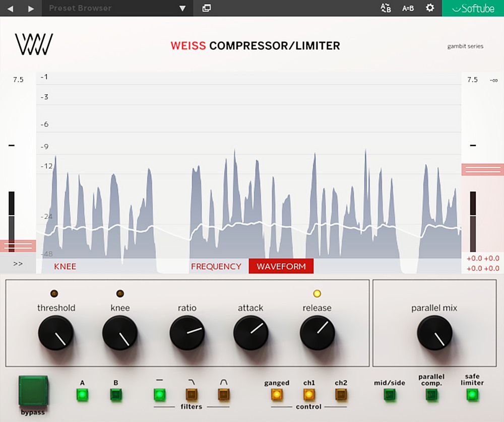Load the next preset with right arrow
This screenshot has width=504, height=422.
[x=31, y=9]
